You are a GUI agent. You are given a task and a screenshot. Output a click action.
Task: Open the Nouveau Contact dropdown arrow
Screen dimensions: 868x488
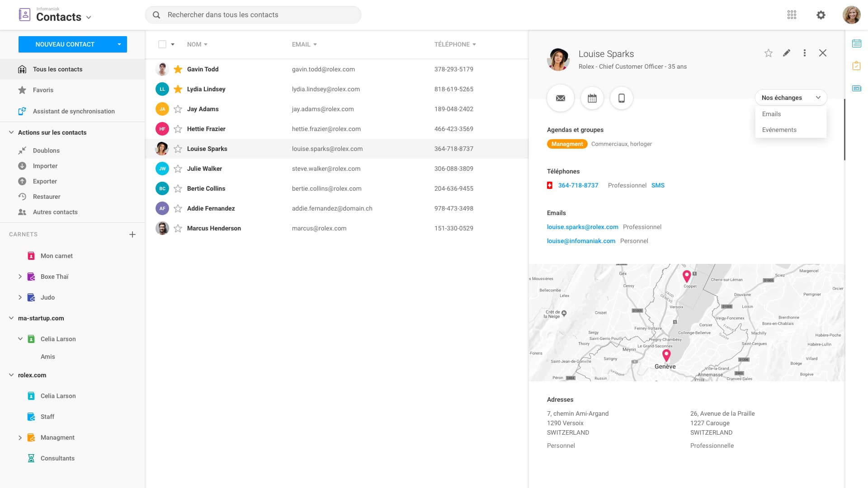(119, 44)
